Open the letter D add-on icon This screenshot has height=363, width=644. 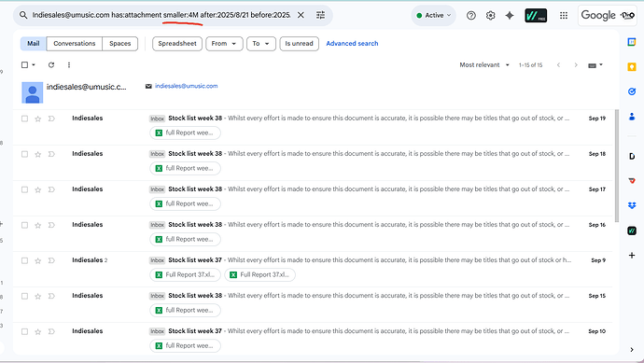(632, 156)
